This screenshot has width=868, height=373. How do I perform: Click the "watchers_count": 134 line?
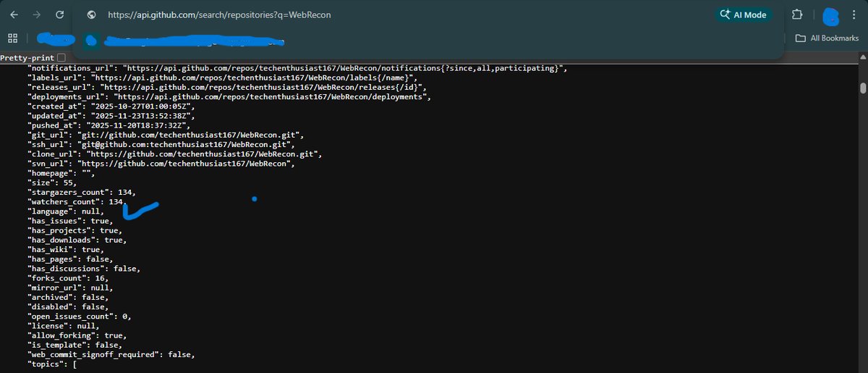click(x=77, y=201)
